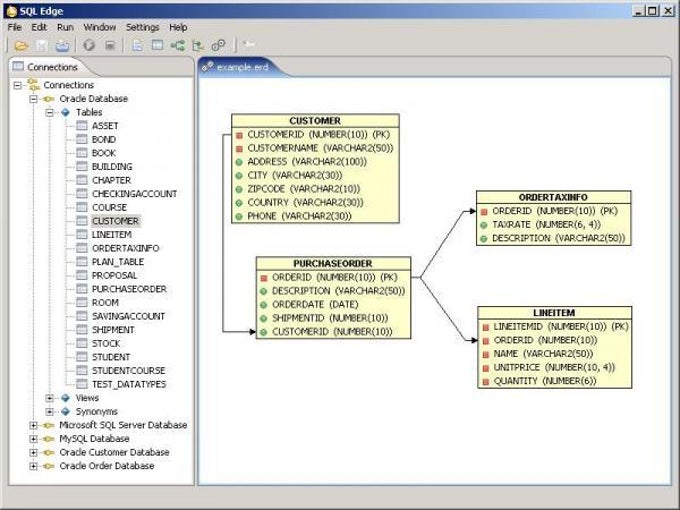Image resolution: width=680 pixels, height=510 pixels.
Task: Expand the Synonyms node
Action: [x=50, y=412]
